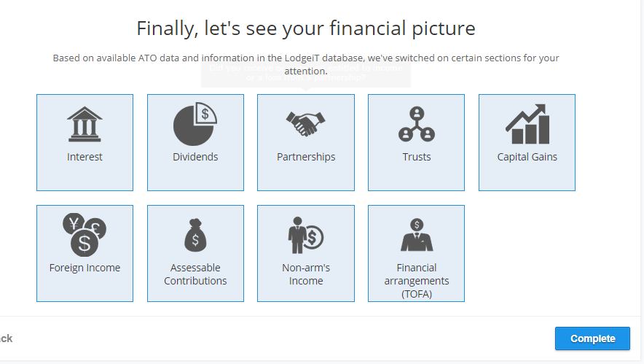Toggle the Capital Gains label text
This screenshot has width=644, height=364.
click(x=527, y=157)
